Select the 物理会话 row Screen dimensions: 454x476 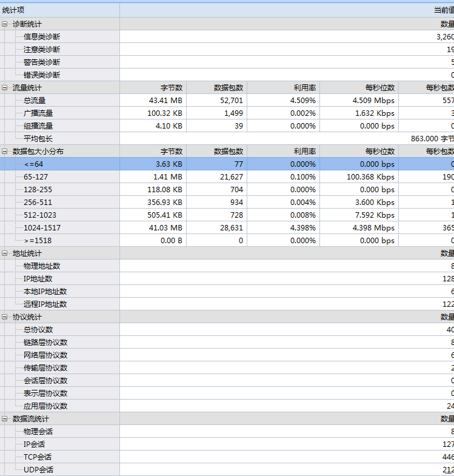(227, 432)
